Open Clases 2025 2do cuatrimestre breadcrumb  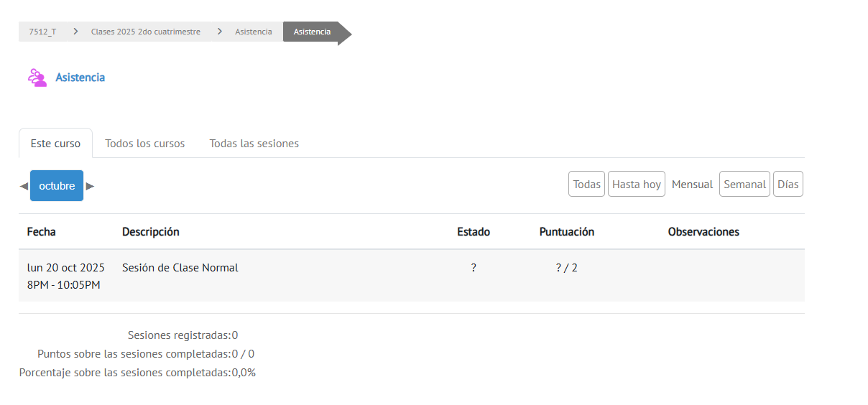145,32
